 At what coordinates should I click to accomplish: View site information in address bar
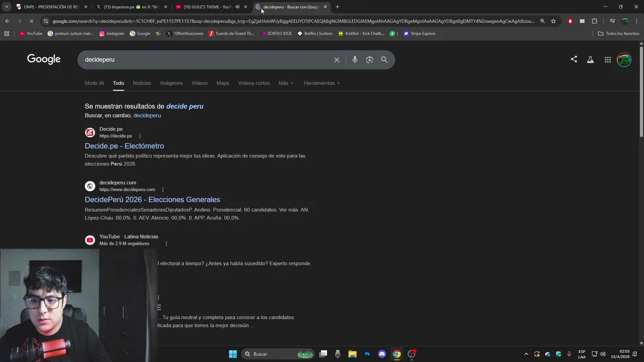click(46, 21)
